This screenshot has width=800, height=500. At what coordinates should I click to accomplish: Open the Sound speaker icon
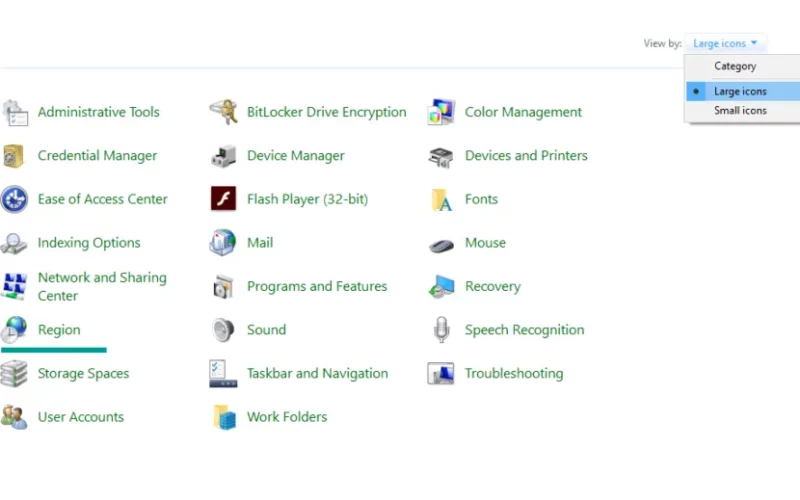(x=223, y=330)
